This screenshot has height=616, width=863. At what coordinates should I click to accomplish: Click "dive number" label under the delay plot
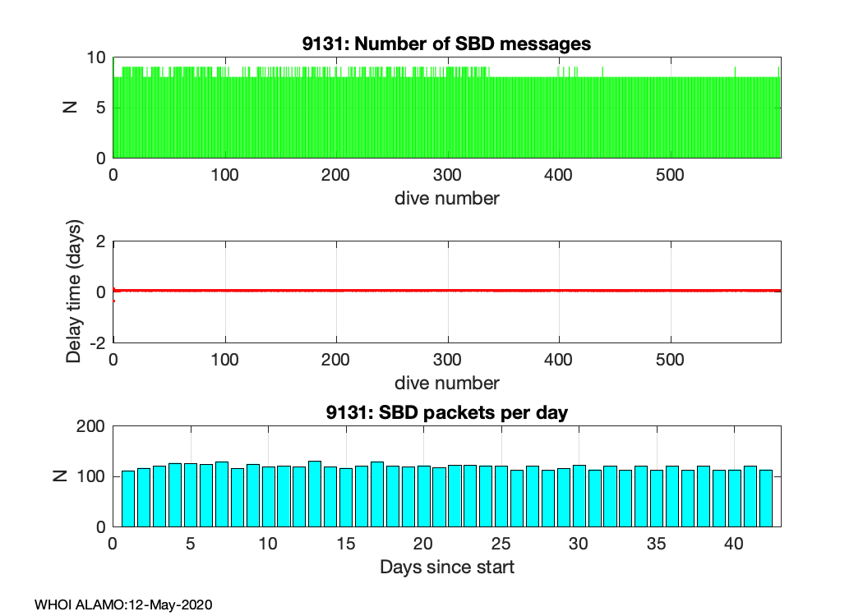point(446,383)
